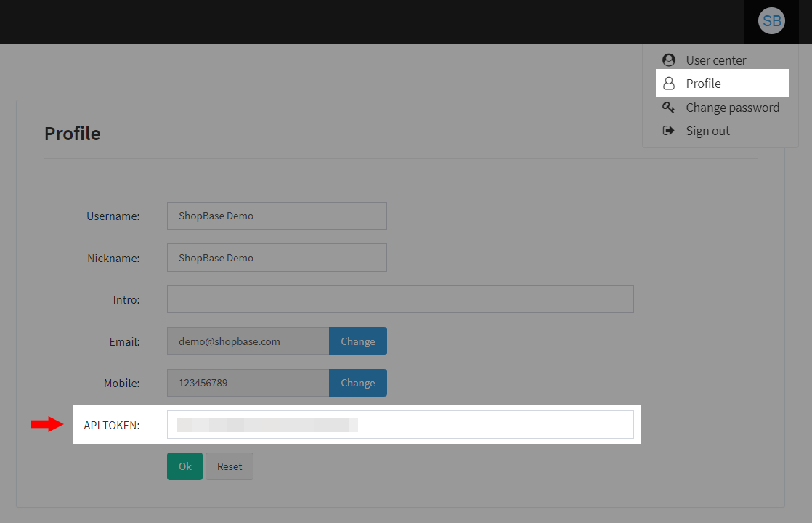Viewport: 812px width, 523px height.
Task: Click into the Intro text field
Action: [x=400, y=299]
